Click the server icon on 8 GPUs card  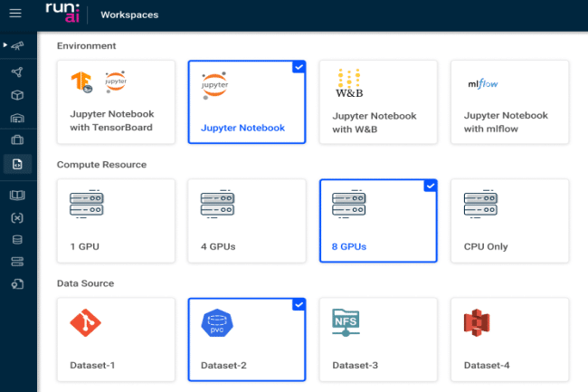[349, 204]
